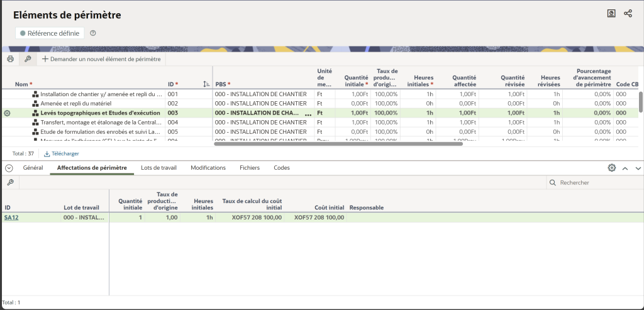Screen dimensions: 644x310
Task: Click gear icon beside Levés topographiques row
Action: coord(7,113)
